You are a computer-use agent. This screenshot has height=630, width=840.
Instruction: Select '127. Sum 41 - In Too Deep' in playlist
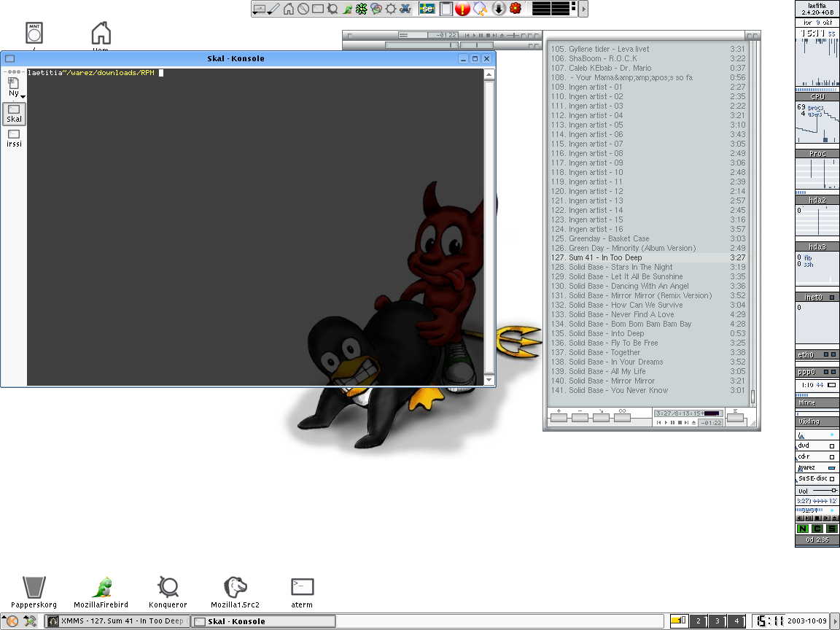648,257
